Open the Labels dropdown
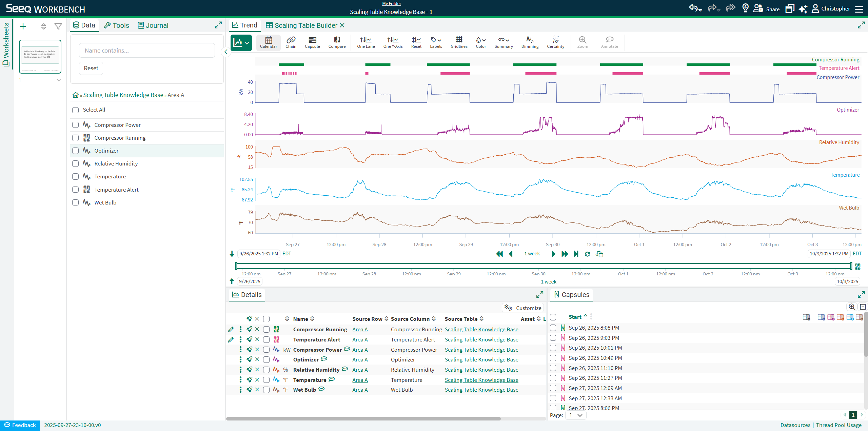868x431 pixels. [x=436, y=42]
